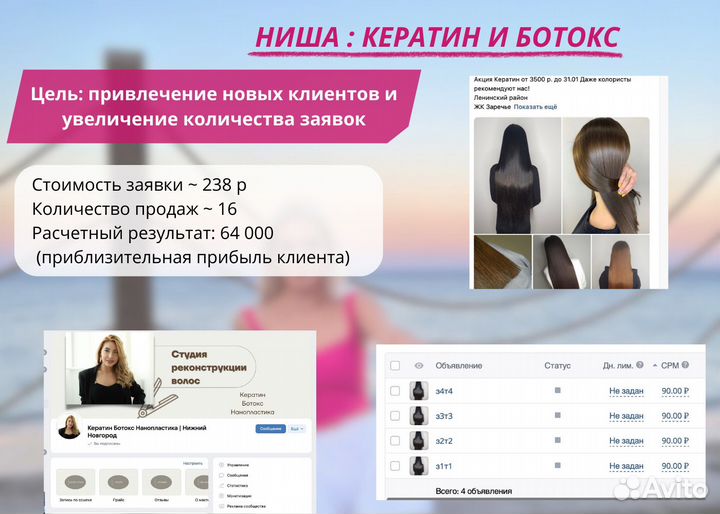Click the line 'Стоимость заявки ~ 238 р'
The height and width of the screenshot is (514, 720).
tap(139, 185)
